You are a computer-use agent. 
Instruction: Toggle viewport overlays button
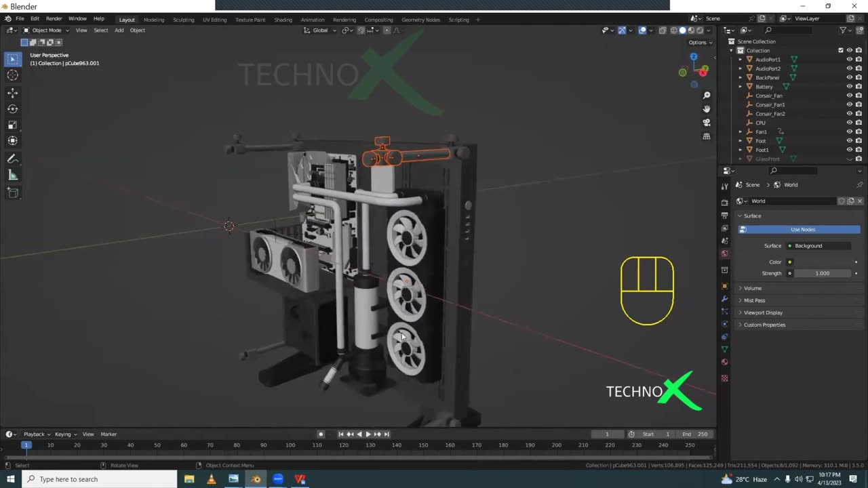(x=642, y=30)
